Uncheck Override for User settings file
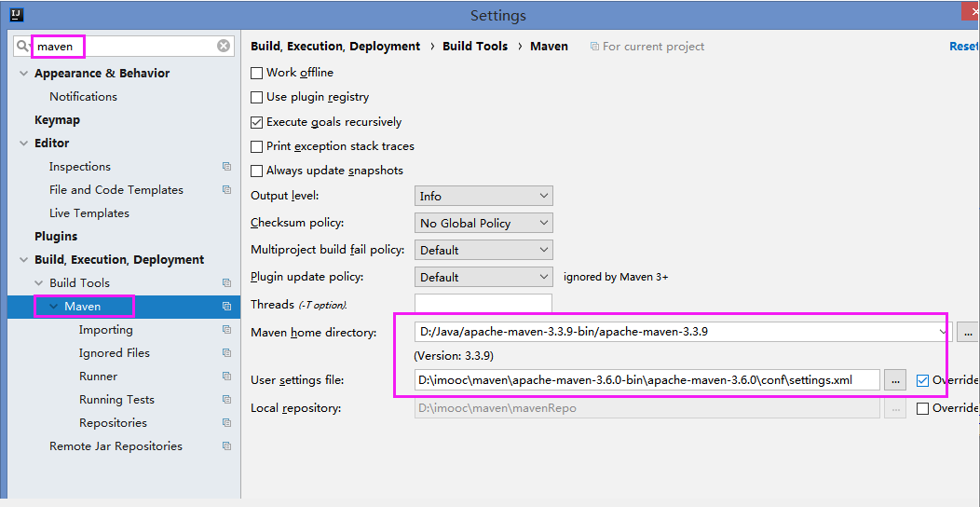 tap(922, 380)
